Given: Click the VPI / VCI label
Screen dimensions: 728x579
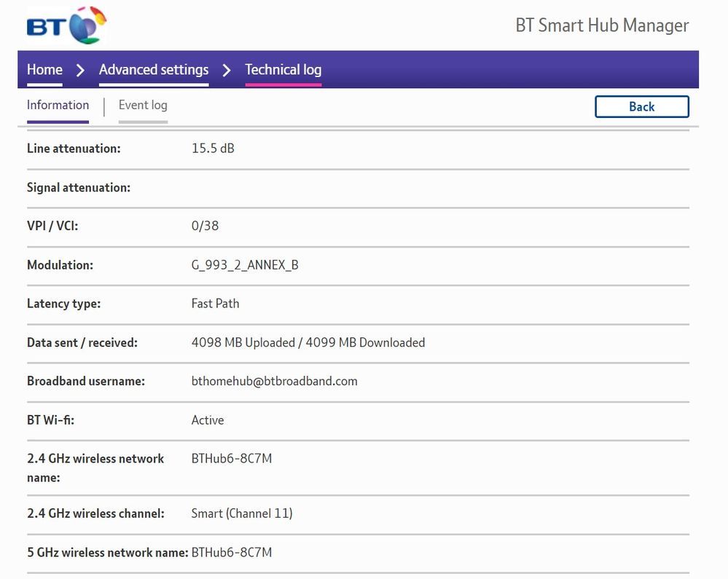Looking at the screenshot, I should coord(52,226).
